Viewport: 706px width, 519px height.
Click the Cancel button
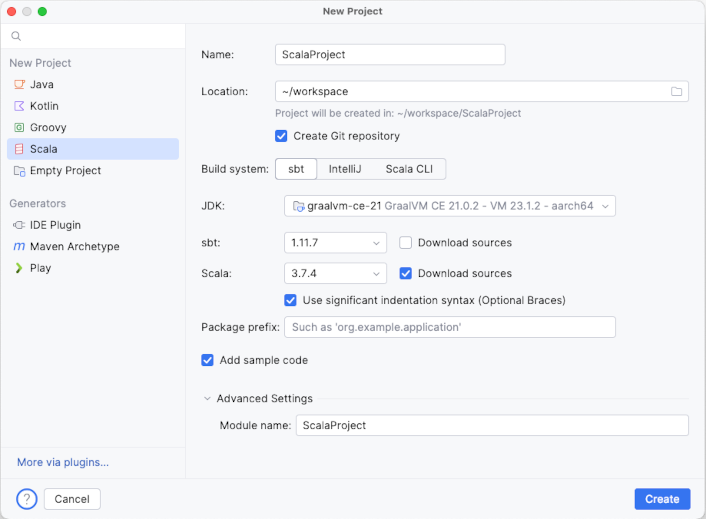coord(72,499)
